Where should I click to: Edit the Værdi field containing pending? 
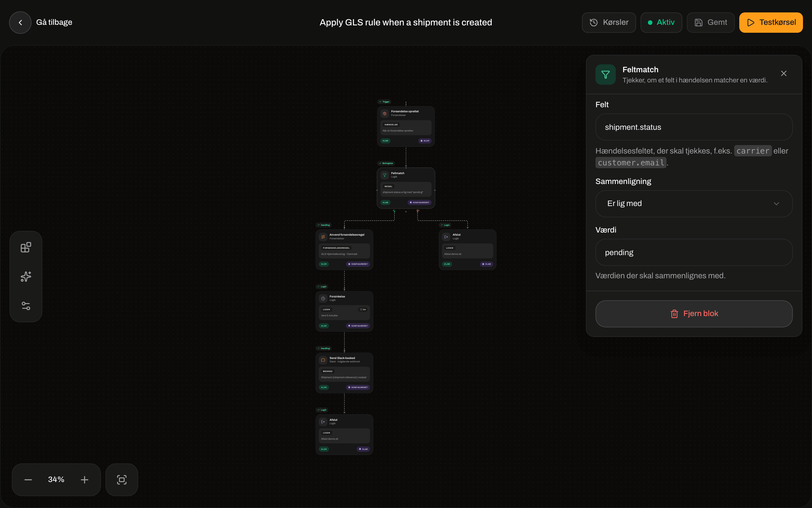(694, 252)
